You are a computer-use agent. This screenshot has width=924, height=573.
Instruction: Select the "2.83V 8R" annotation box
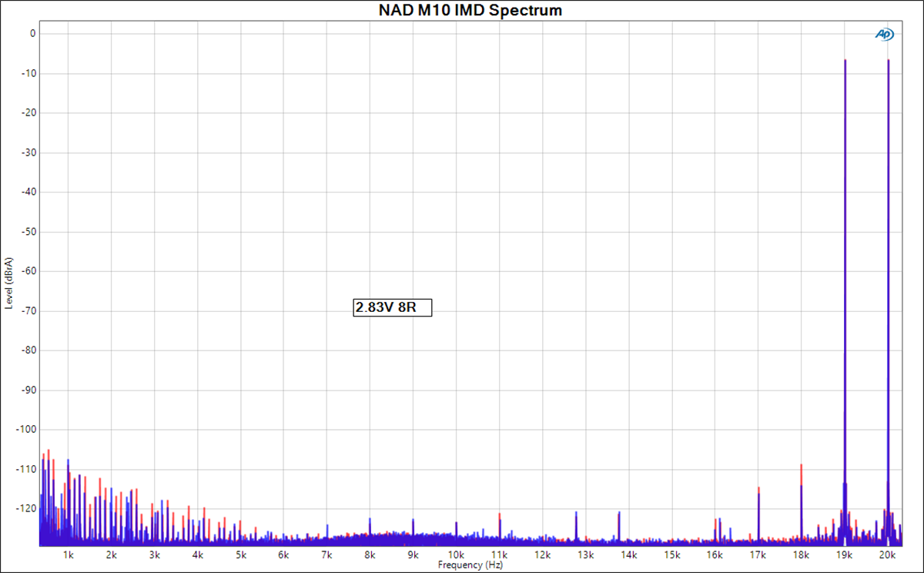tap(393, 307)
